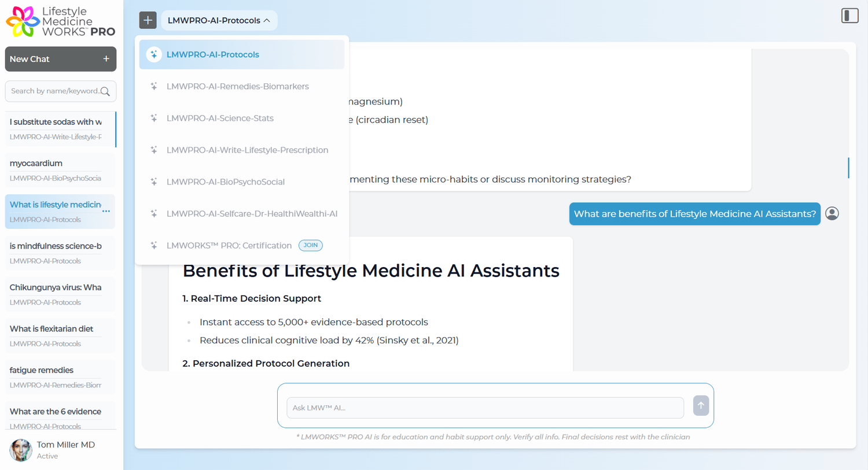This screenshot has width=868, height=470.
Task: Open the 'fatigue remedies' chat
Action: click(x=60, y=377)
